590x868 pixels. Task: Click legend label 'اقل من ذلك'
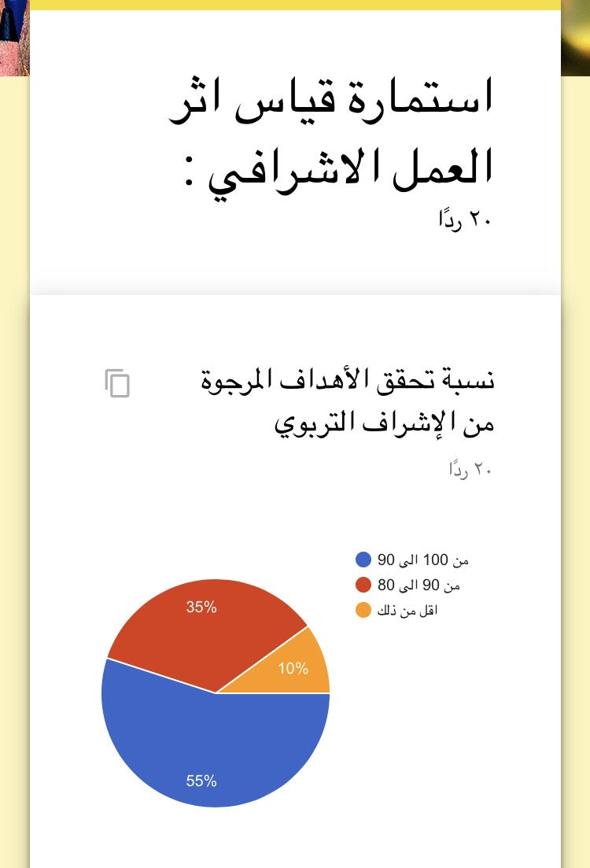tap(407, 610)
